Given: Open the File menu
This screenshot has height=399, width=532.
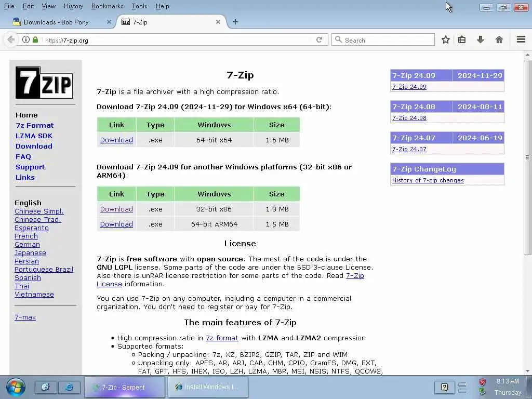Looking at the screenshot, I should click(9, 6).
